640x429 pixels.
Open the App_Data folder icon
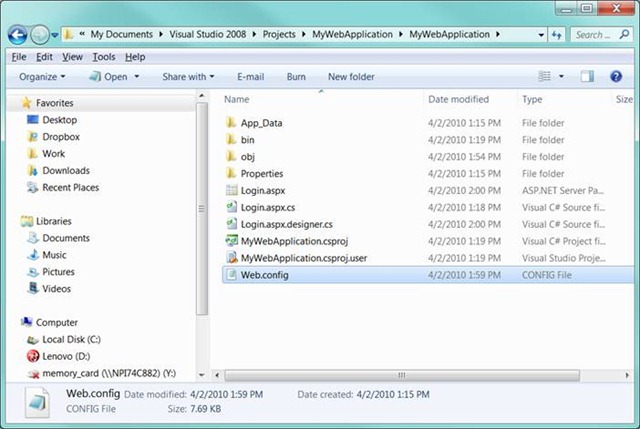[231, 123]
